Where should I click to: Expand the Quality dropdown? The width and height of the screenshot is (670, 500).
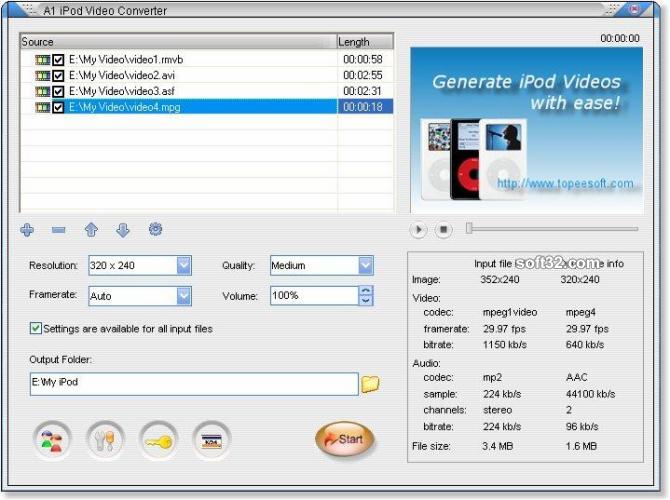pos(366,265)
